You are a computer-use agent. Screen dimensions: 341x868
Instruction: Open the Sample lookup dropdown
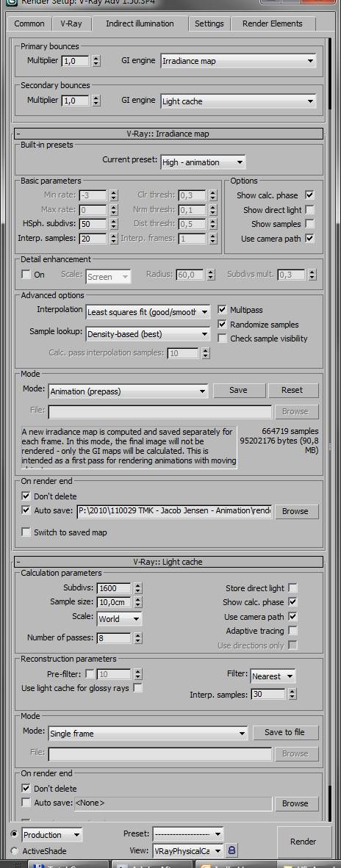click(148, 334)
